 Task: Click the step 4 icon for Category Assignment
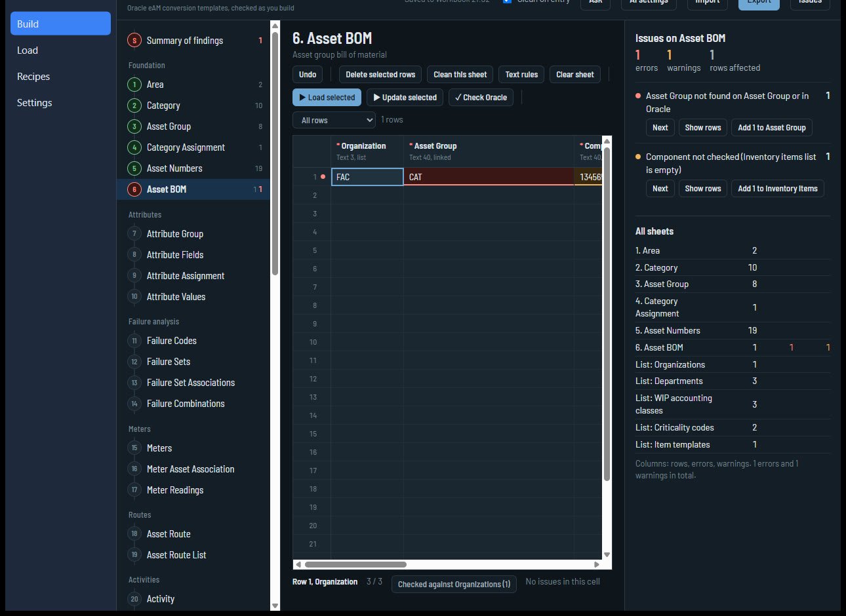click(134, 147)
